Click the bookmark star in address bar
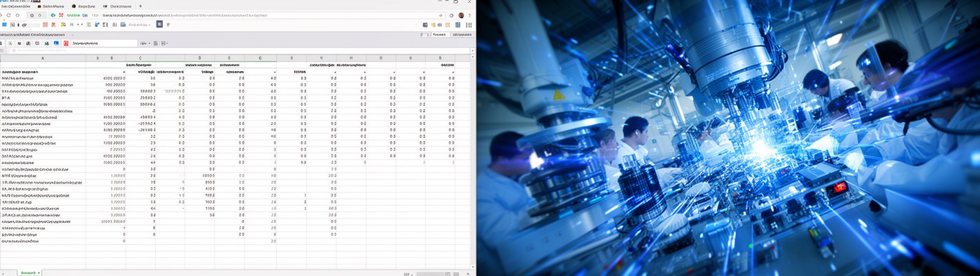The width and height of the screenshot is (980, 276). 441,15
